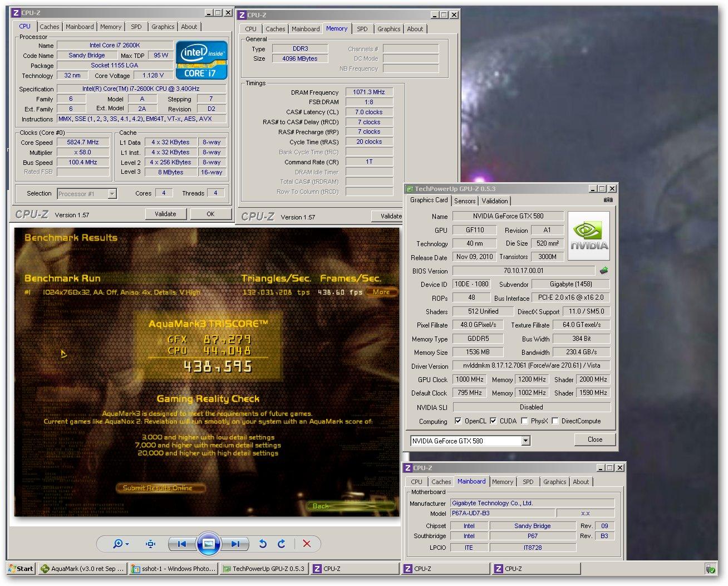Image resolution: width=728 pixels, height=586 pixels.
Task: Click the Driver Version field in GPU-Z
Action: (x=531, y=366)
